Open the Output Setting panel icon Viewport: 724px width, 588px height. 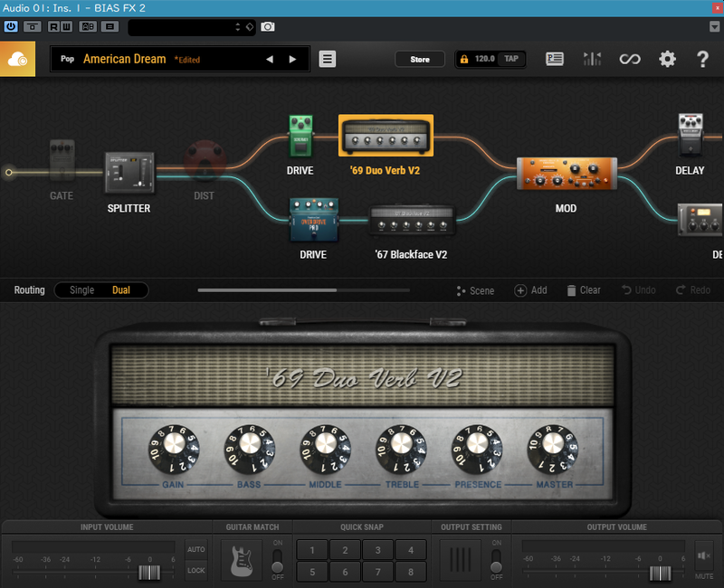[x=461, y=560]
